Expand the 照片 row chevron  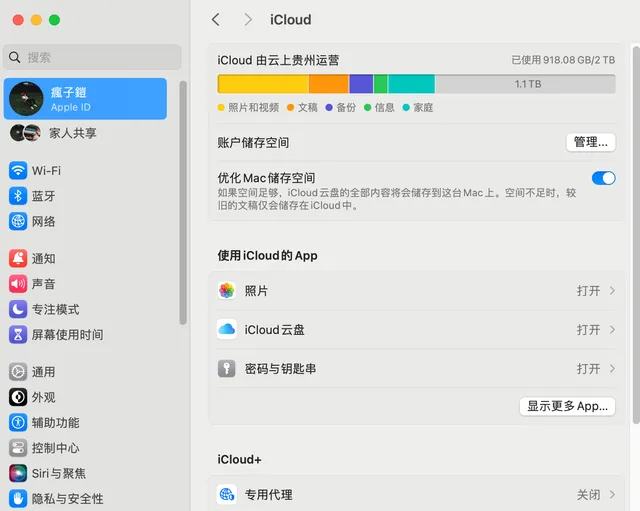click(612, 291)
